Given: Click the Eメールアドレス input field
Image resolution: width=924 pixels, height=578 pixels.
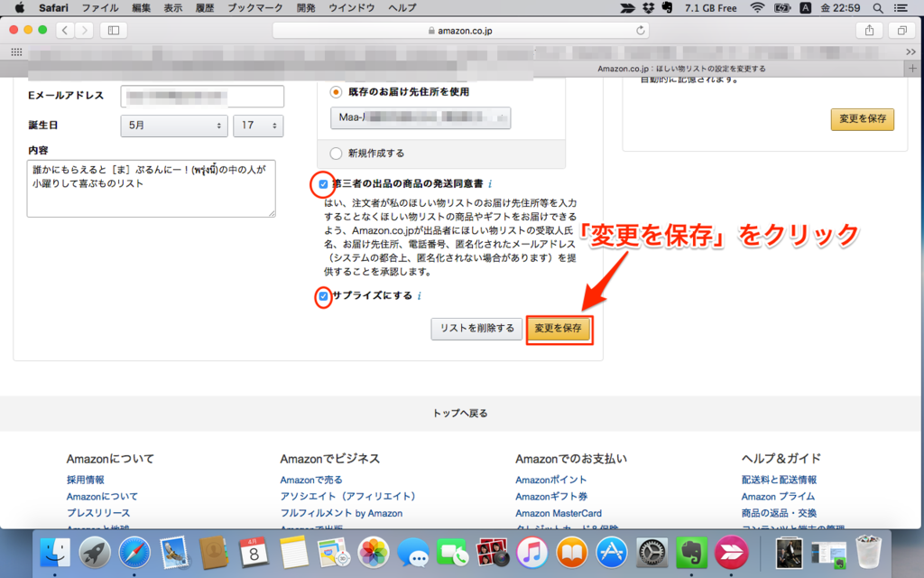Looking at the screenshot, I should [202, 96].
